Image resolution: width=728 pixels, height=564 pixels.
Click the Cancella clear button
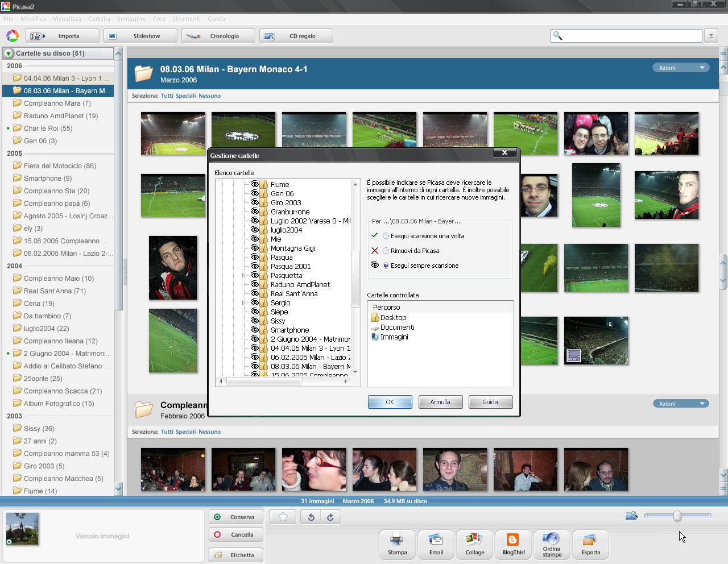click(236, 534)
